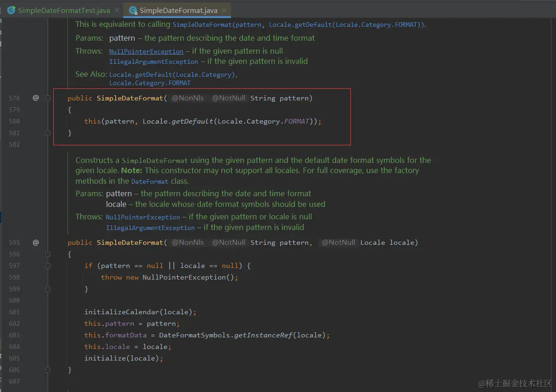Click the Java class icon on SimpleDateFormatTest.java tab
The width and height of the screenshot is (556, 392).
click(x=11, y=10)
